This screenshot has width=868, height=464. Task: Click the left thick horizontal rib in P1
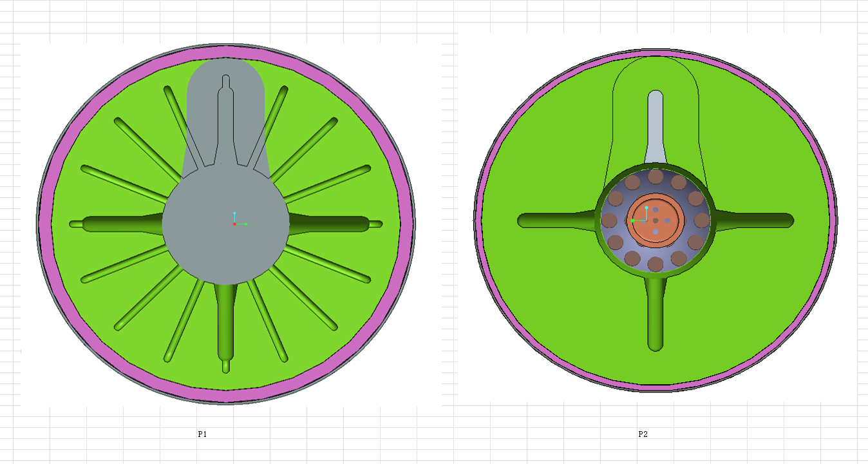coord(116,224)
